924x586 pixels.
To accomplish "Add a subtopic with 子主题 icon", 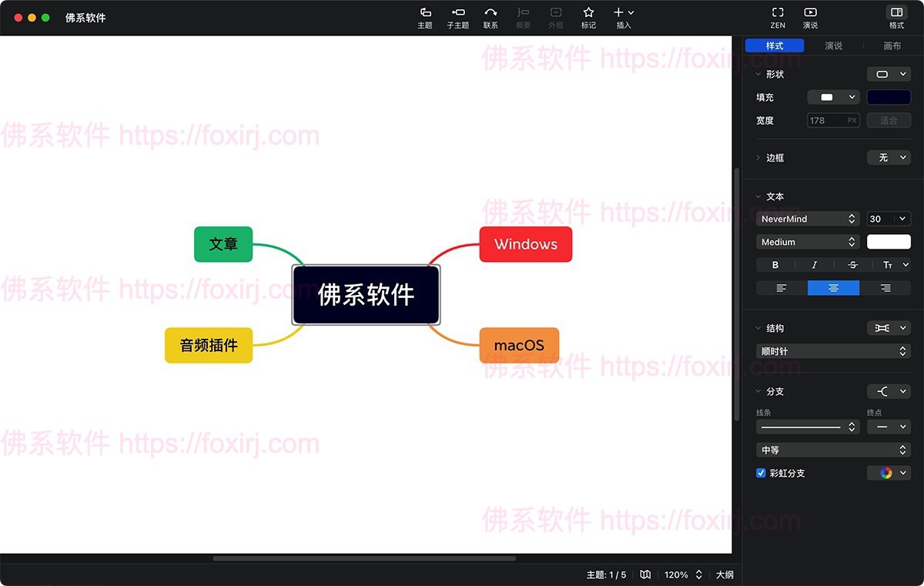I will (x=458, y=13).
